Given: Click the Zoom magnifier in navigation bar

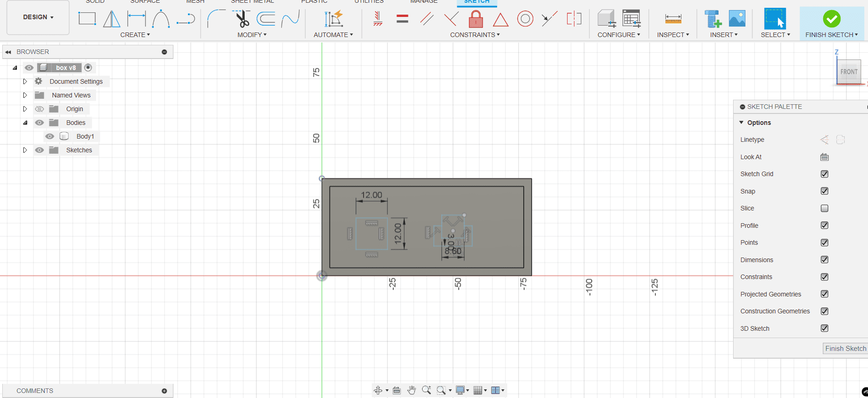Looking at the screenshot, I should coord(427,390).
